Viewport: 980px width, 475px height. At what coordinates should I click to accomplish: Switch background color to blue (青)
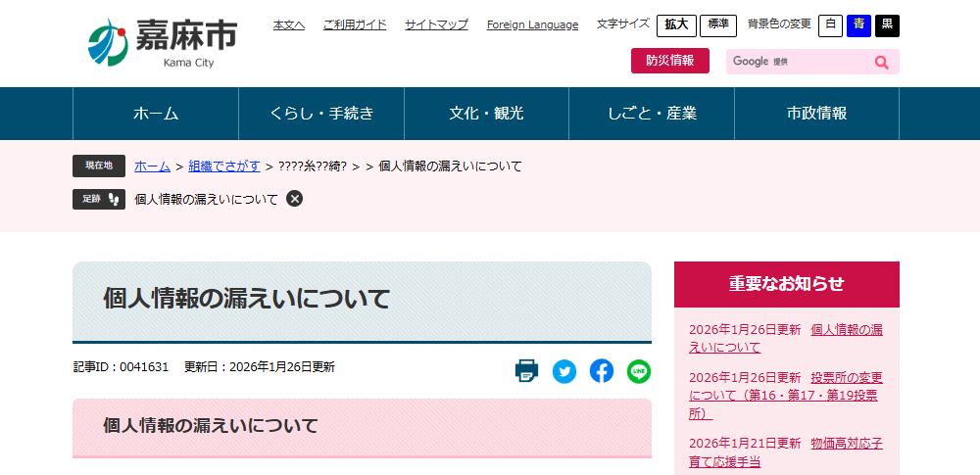(x=858, y=25)
